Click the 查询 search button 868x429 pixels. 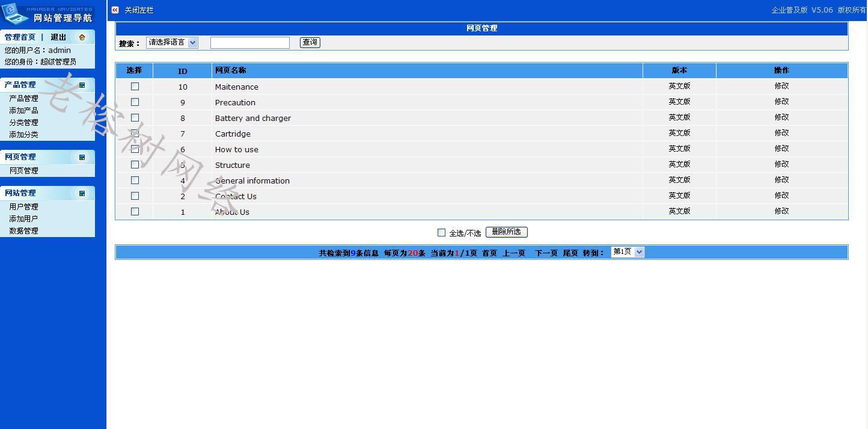tap(310, 42)
